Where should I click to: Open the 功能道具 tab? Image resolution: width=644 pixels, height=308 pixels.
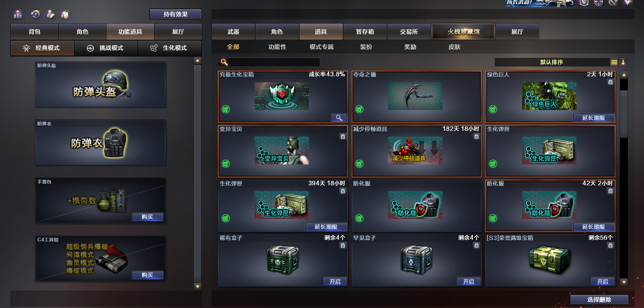[x=130, y=32]
